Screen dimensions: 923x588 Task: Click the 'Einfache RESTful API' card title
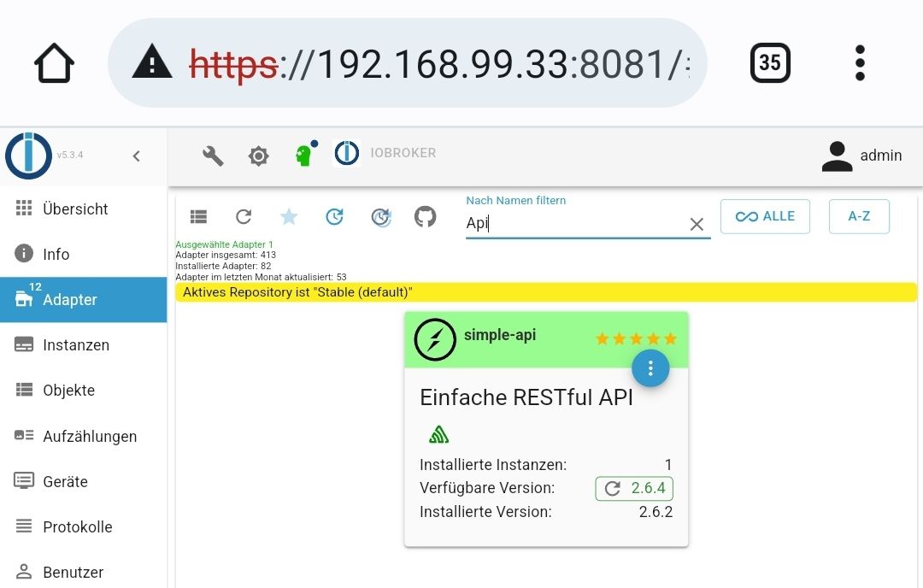526,397
